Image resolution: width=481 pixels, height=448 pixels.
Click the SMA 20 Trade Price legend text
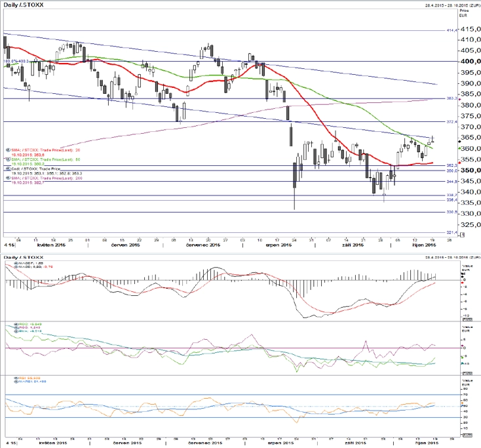pos(46,150)
